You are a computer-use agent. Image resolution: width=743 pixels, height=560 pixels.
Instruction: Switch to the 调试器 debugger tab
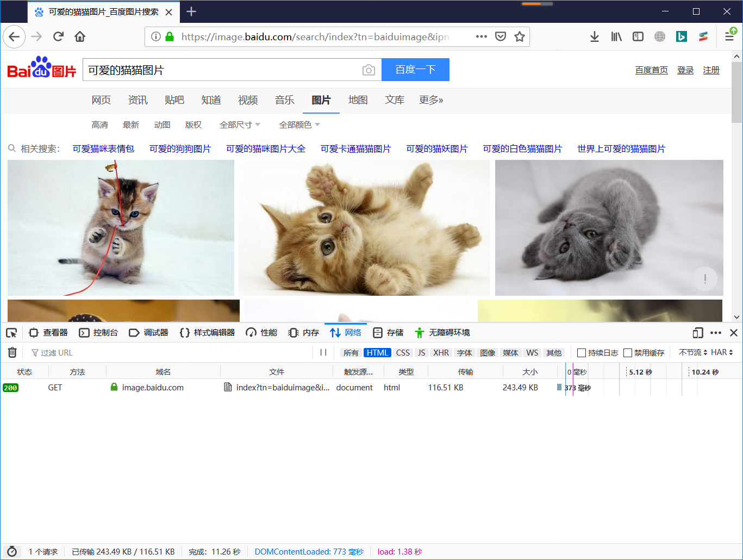pyautogui.click(x=148, y=333)
